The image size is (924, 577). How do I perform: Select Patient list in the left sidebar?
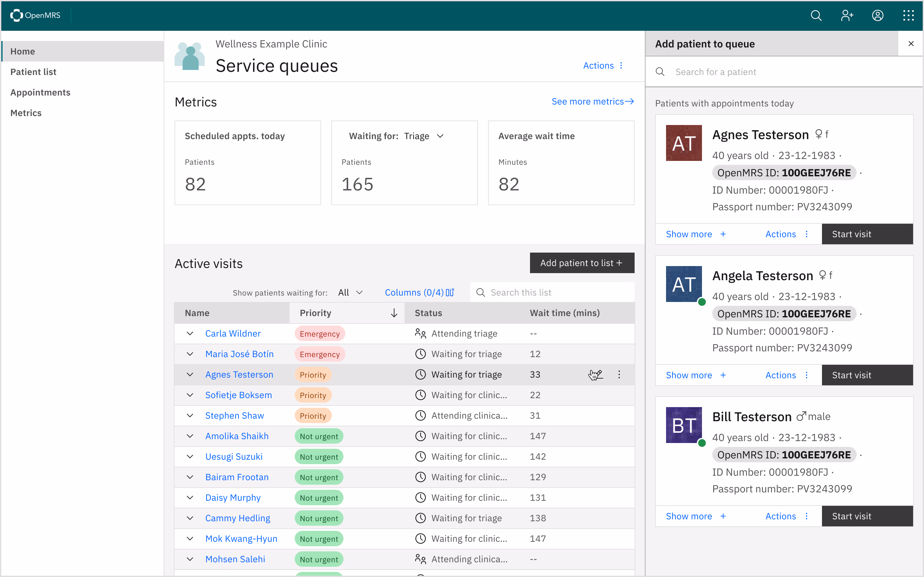(x=33, y=71)
